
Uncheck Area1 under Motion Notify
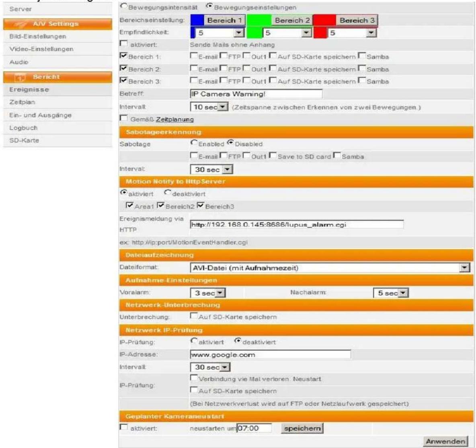(x=129, y=206)
